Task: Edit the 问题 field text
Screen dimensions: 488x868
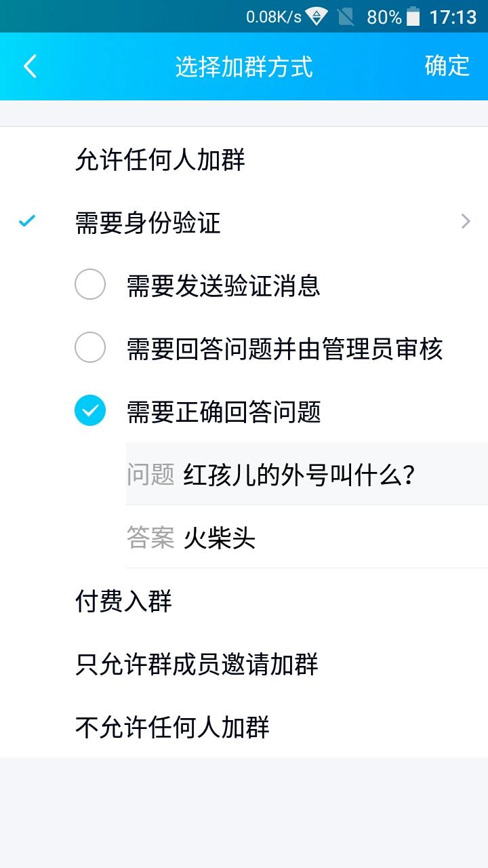Action: click(307, 473)
